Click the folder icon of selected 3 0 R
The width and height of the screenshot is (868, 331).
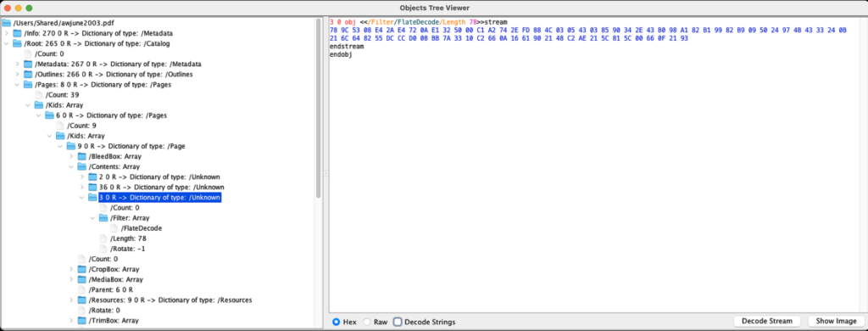click(x=93, y=198)
